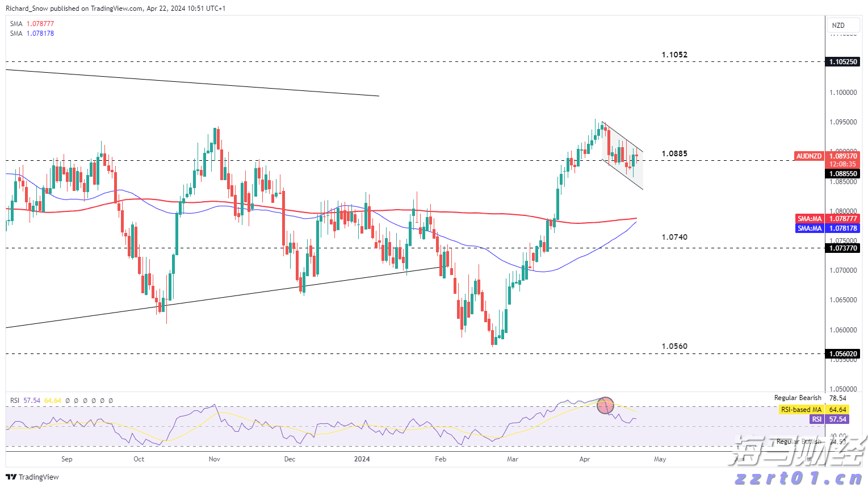Click the purple RSI value 57.54 in legend
Screen dimensions: 868x487
32,401
